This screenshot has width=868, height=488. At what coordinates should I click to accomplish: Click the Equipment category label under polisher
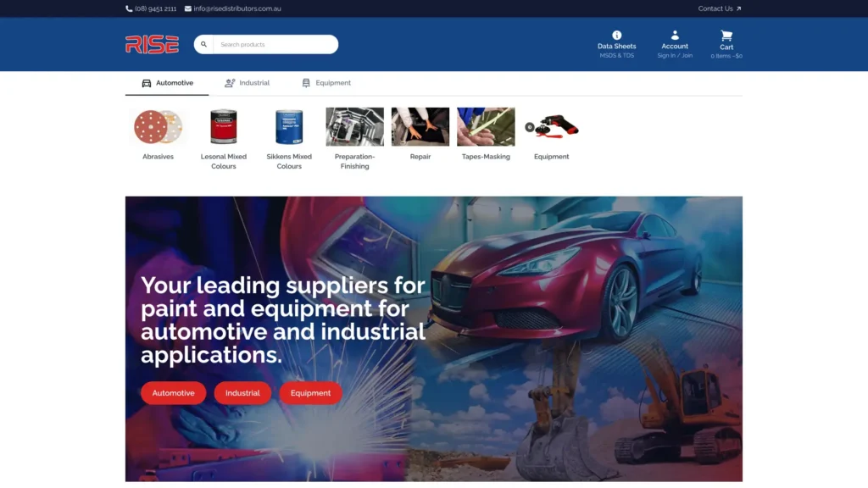(x=551, y=157)
